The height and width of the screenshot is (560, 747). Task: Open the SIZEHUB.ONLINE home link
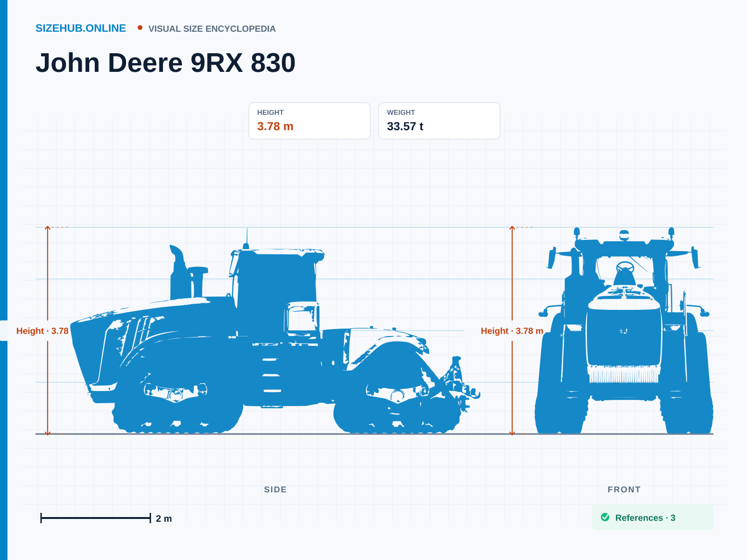tap(81, 28)
